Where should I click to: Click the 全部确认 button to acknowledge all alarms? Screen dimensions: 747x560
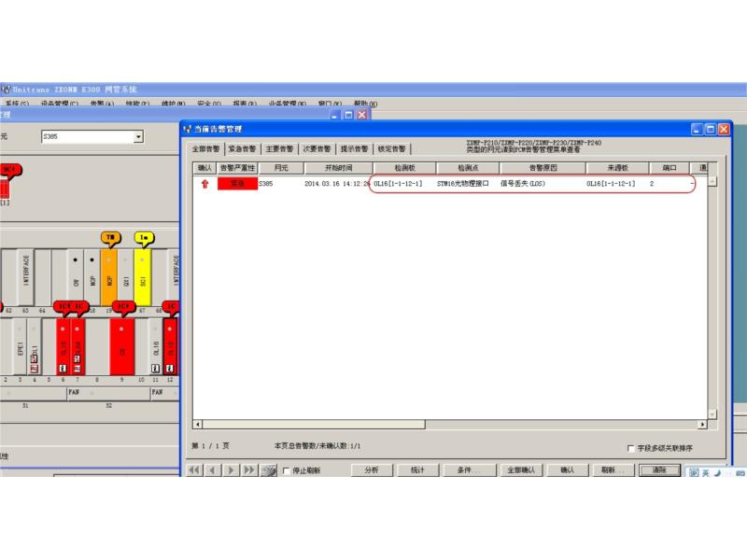tap(516, 469)
